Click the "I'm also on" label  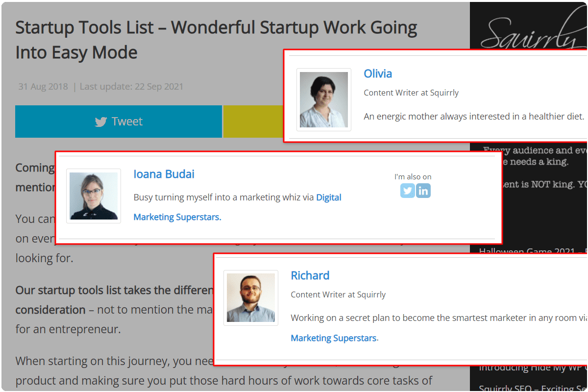[x=413, y=177]
